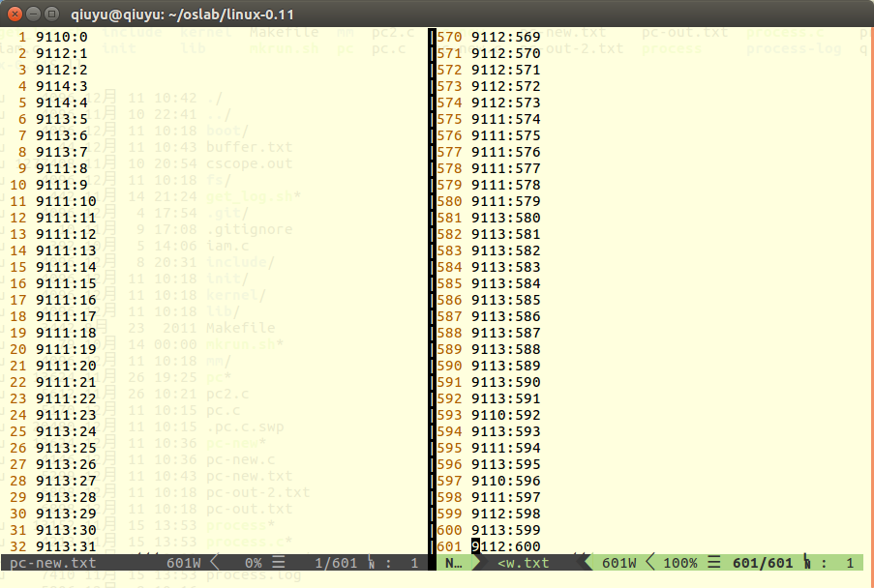The image size is (874, 588).
Task: Click line 601 text 9112:600
Action: [x=506, y=546]
